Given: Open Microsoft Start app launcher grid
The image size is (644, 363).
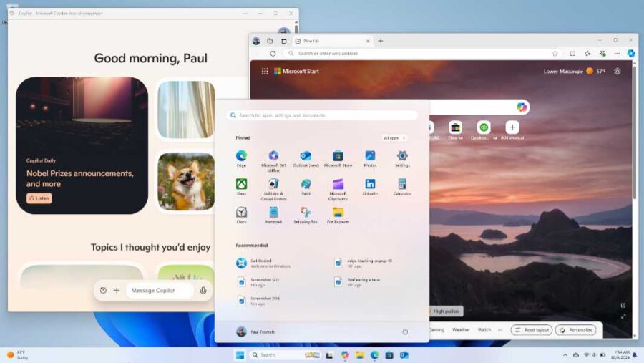Looking at the screenshot, I should 265,71.
